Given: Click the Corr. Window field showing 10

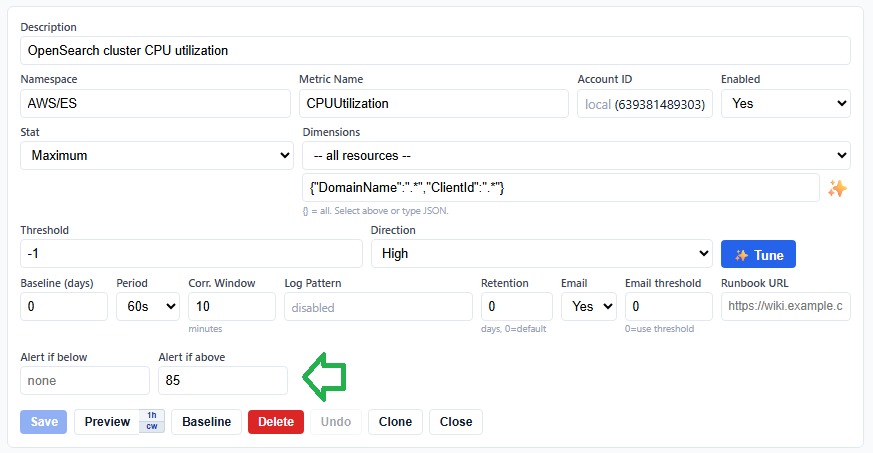Looking at the screenshot, I should (x=232, y=307).
